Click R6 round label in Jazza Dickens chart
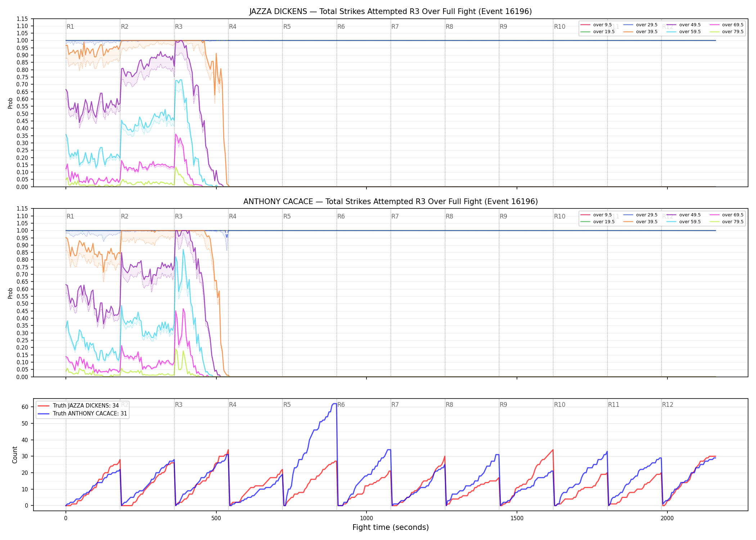 341,27
